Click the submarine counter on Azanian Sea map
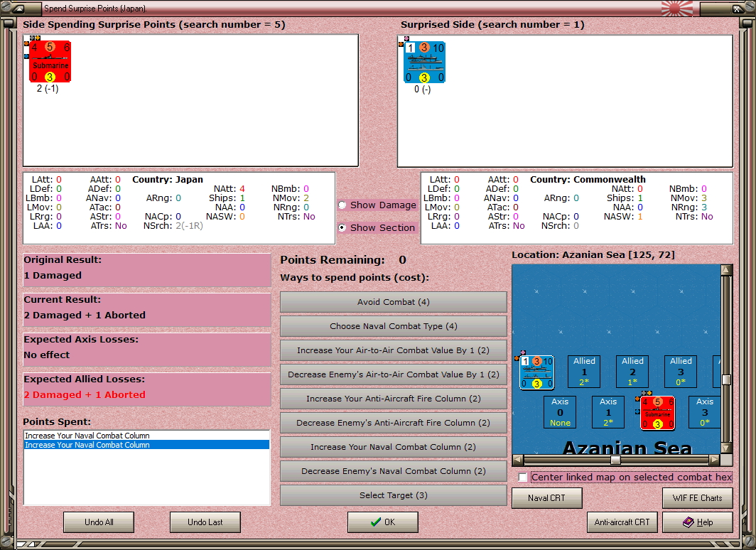This screenshot has width=756, height=550. click(658, 413)
